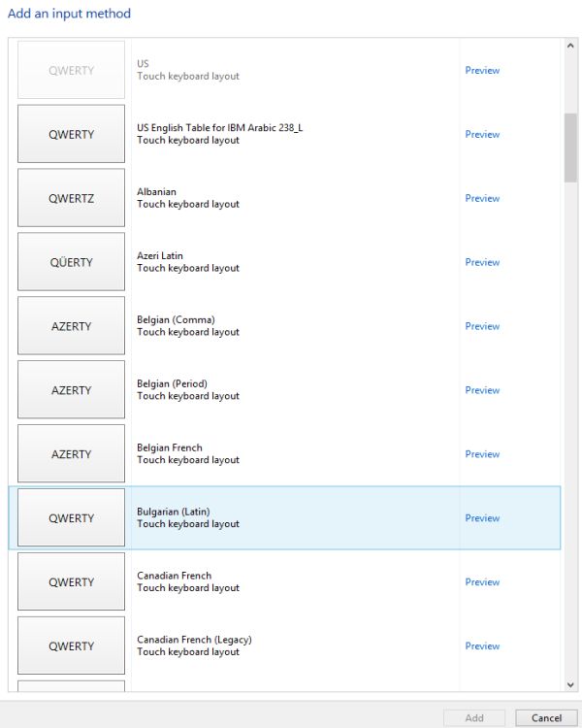The height and width of the screenshot is (728, 582).
Task: Choose the AZERTY Belgian (Period) thumbnail
Action: tap(72, 390)
